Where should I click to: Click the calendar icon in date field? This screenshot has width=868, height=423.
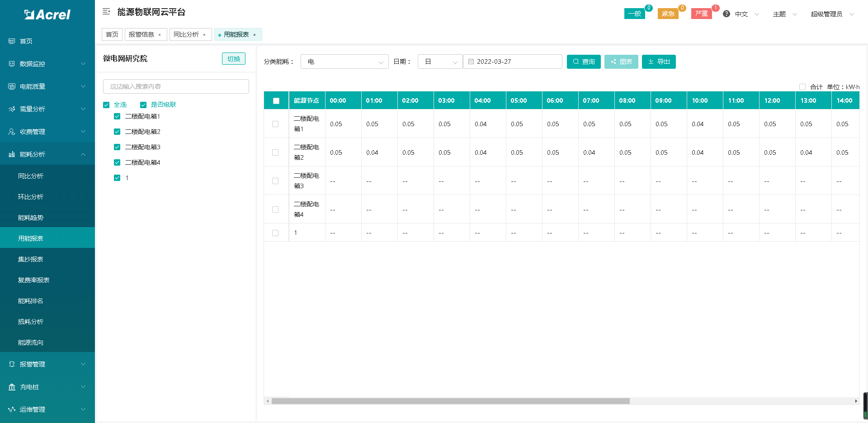[x=471, y=62]
